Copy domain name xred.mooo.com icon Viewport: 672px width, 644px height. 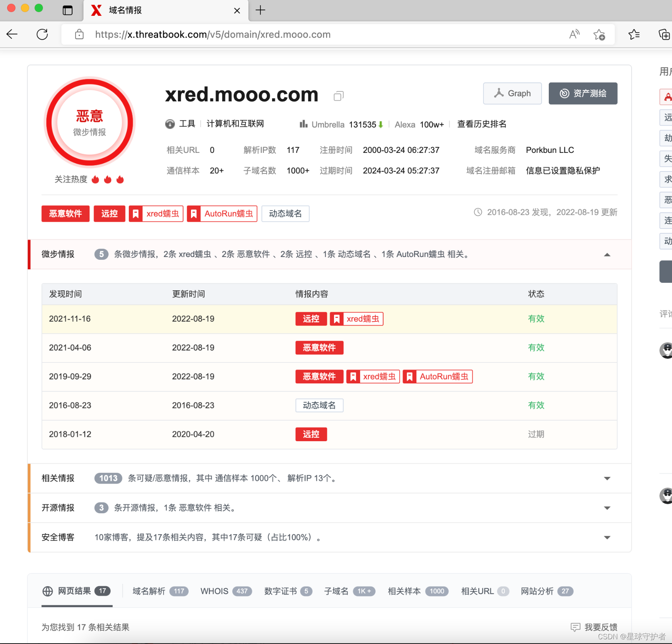338,96
